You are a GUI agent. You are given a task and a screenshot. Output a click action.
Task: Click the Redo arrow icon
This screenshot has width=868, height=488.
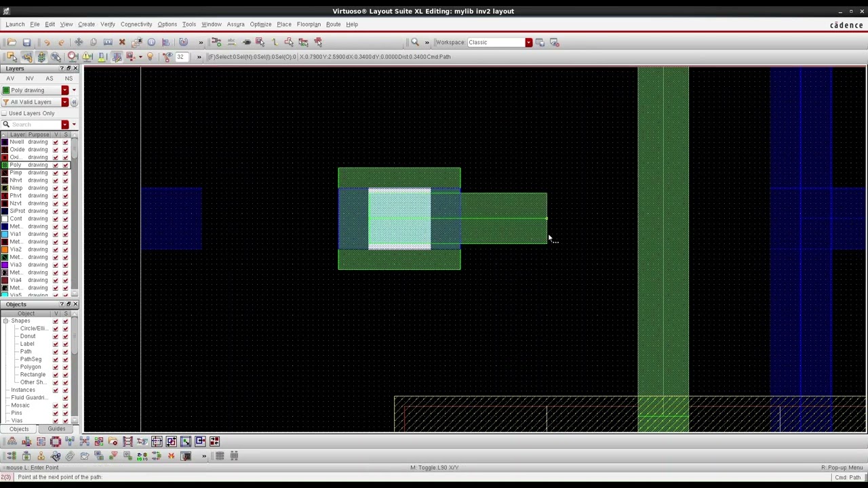click(x=61, y=42)
